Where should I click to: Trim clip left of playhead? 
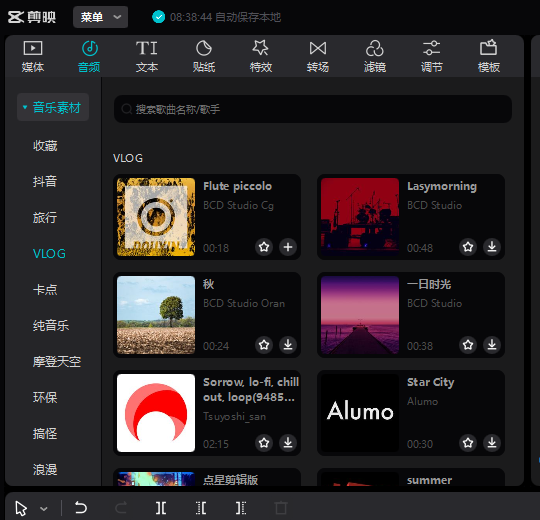tap(201, 508)
